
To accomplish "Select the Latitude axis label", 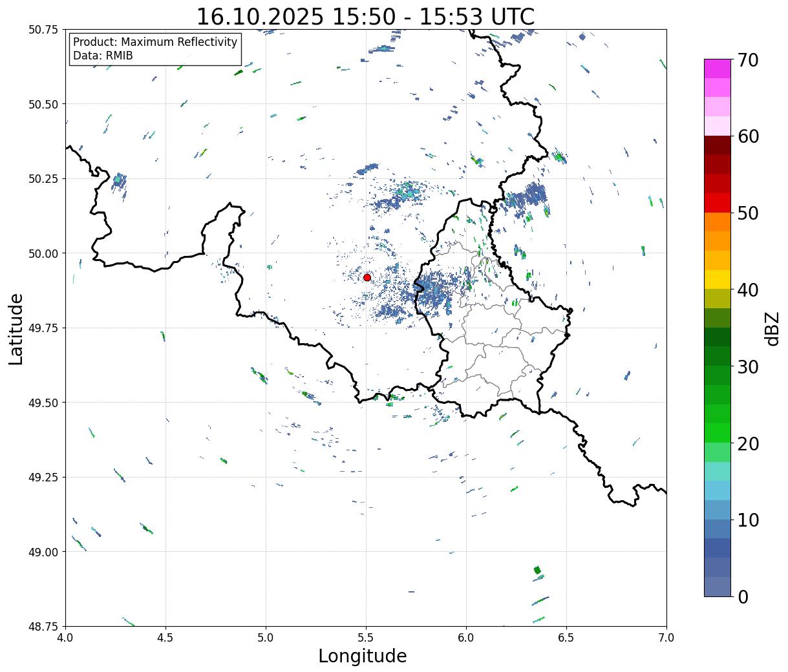I will point(16,329).
